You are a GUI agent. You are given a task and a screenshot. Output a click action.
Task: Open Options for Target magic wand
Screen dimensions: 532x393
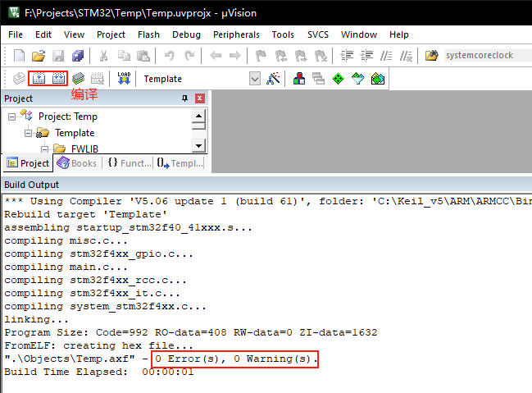275,79
